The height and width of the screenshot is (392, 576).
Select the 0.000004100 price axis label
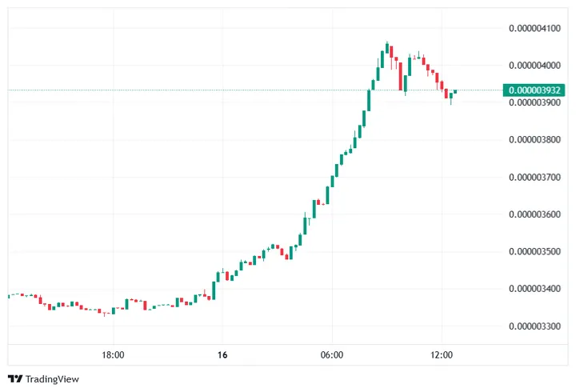coord(534,28)
